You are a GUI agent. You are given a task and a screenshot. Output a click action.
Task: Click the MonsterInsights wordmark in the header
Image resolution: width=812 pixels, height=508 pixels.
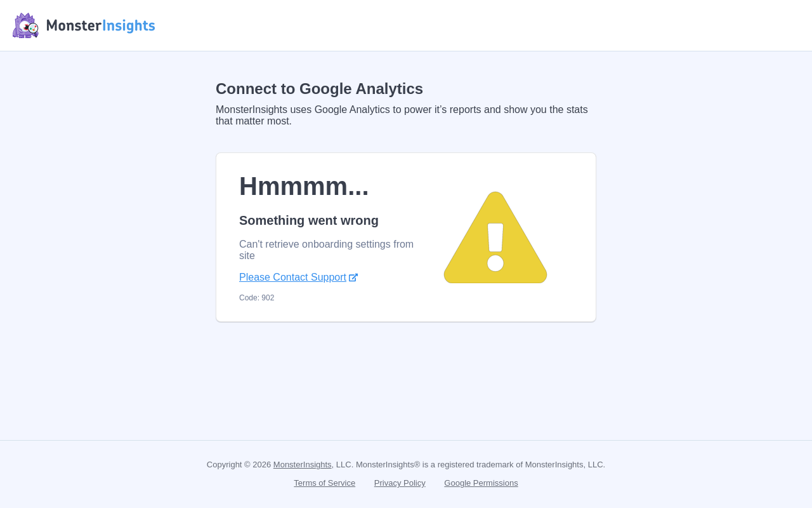click(x=101, y=25)
